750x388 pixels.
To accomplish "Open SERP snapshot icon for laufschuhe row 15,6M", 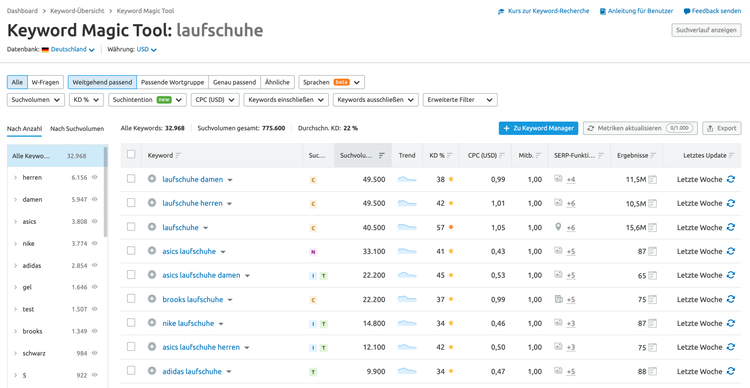I will coord(653,228).
